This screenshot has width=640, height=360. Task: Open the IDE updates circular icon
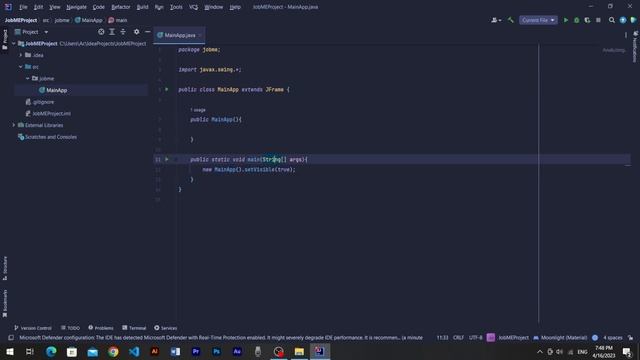click(622, 20)
